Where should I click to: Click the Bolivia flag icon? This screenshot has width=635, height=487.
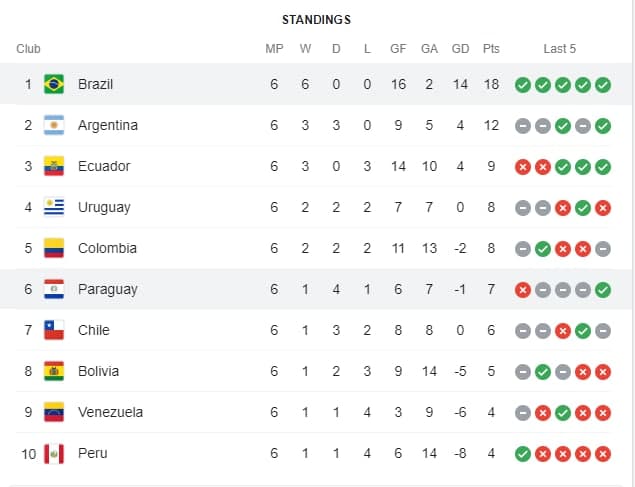coord(54,371)
